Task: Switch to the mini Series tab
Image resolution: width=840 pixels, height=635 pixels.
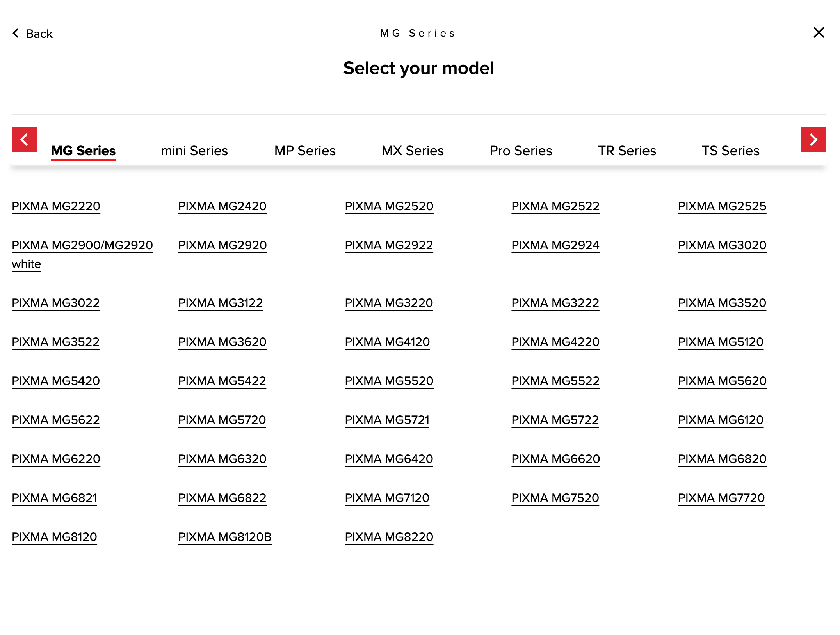Action: coord(194,151)
